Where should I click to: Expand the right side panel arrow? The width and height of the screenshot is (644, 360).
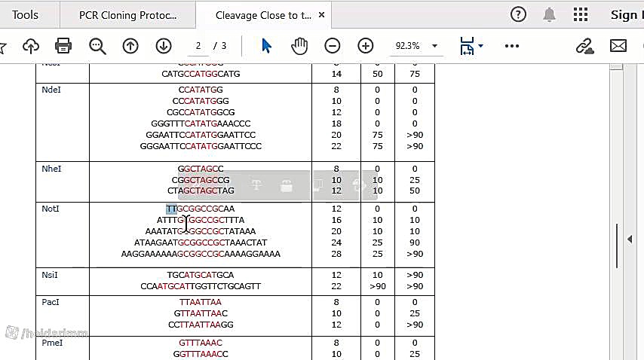pyautogui.click(x=630, y=239)
